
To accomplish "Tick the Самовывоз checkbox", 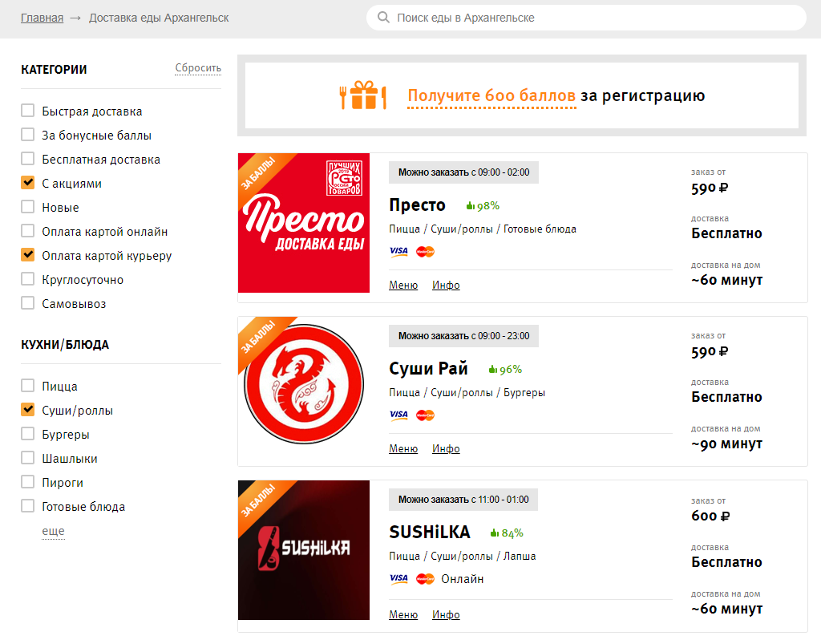I will [x=28, y=303].
